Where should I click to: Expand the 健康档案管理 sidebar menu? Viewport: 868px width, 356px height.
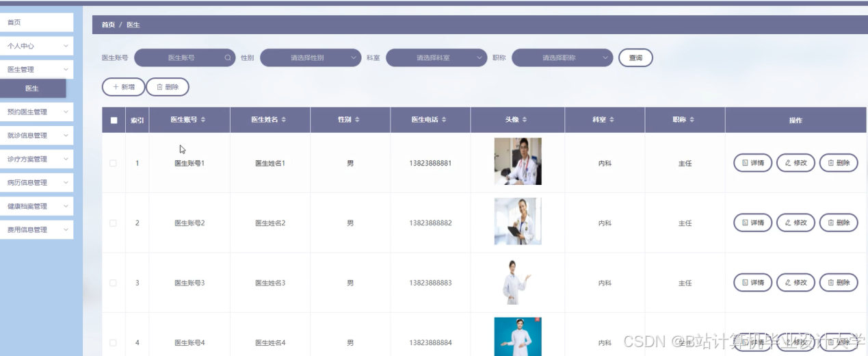pos(37,206)
